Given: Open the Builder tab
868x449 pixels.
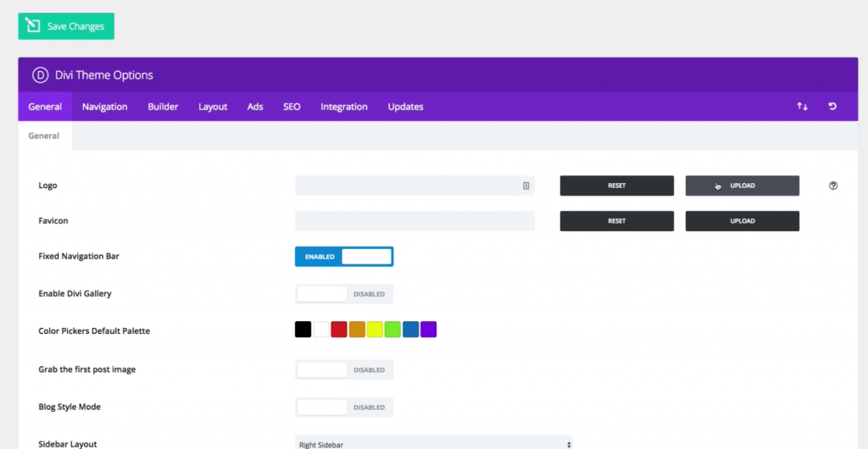Looking at the screenshot, I should point(163,107).
